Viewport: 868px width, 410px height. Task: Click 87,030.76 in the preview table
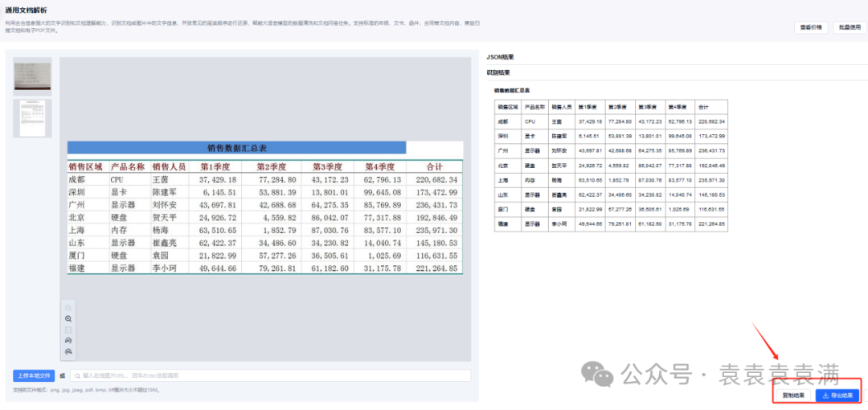(330, 230)
